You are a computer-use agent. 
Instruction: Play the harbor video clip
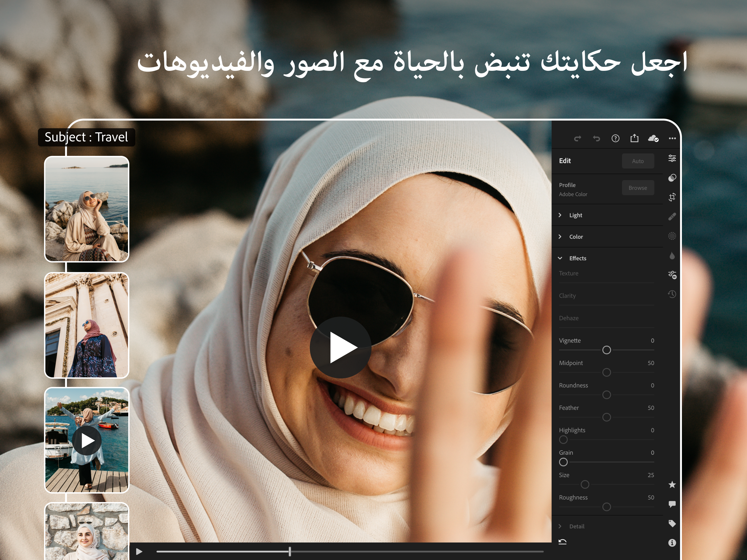[x=86, y=439]
